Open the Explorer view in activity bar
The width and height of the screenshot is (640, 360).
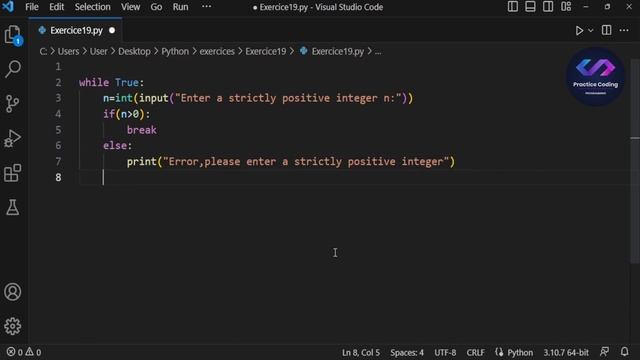click(x=13, y=35)
